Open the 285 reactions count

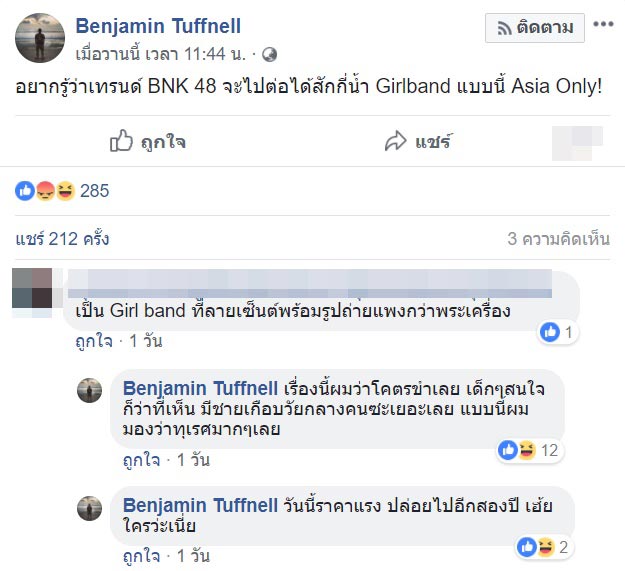pos(94,191)
